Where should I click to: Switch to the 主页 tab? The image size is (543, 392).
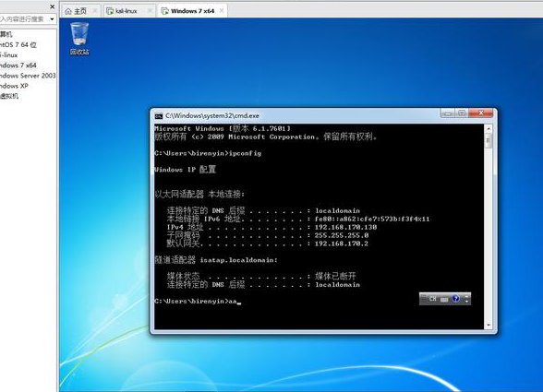click(80, 11)
